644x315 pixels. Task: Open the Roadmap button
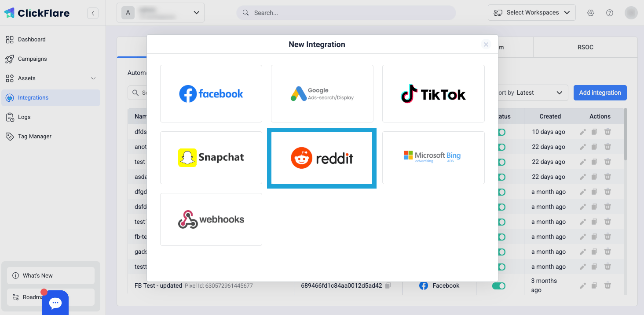(x=51, y=297)
